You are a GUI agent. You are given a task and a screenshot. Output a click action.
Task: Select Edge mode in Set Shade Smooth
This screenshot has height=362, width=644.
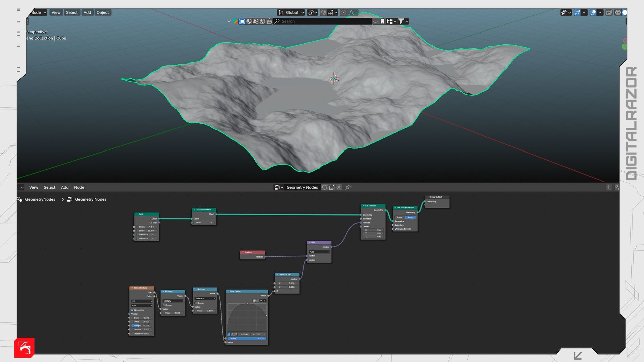(x=399, y=217)
